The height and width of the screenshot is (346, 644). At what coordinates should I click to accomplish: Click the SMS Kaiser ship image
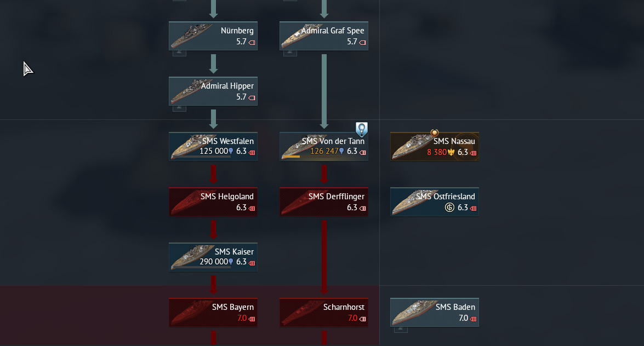[x=192, y=257]
